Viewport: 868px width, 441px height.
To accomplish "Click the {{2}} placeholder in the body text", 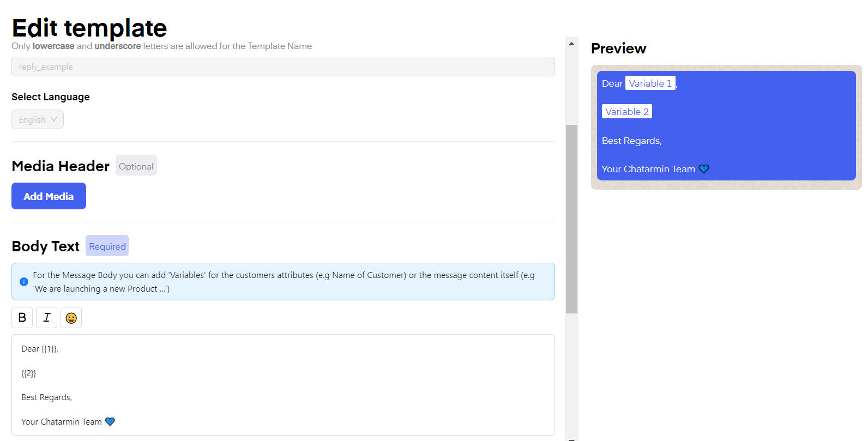I will click(x=29, y=373).
